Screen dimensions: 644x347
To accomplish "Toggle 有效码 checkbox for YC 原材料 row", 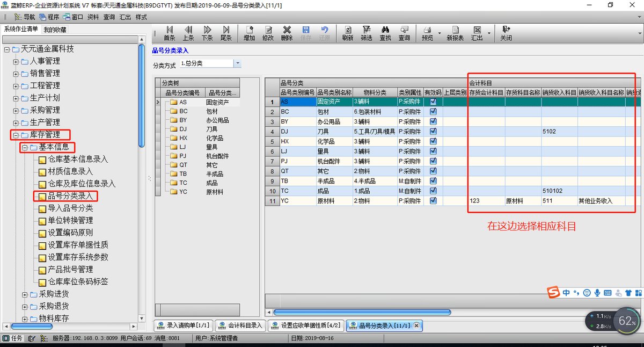I will pyautogui.click(x=433, y=201).
